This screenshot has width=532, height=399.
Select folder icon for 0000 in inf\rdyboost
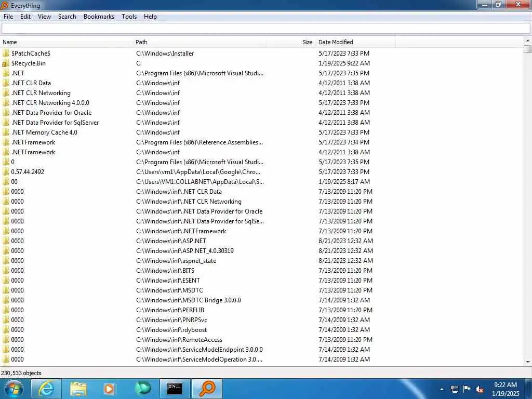6,329
